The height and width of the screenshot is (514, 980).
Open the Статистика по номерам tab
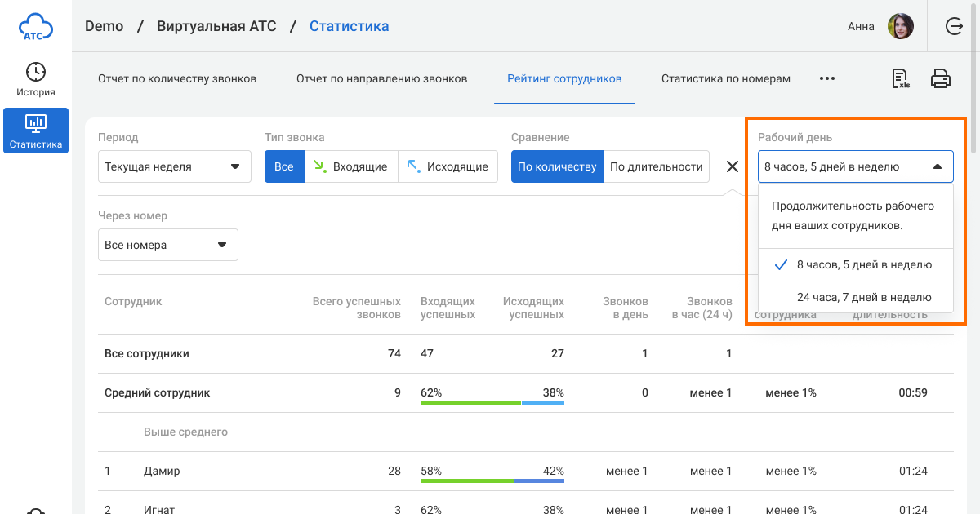tap(725, 79)
